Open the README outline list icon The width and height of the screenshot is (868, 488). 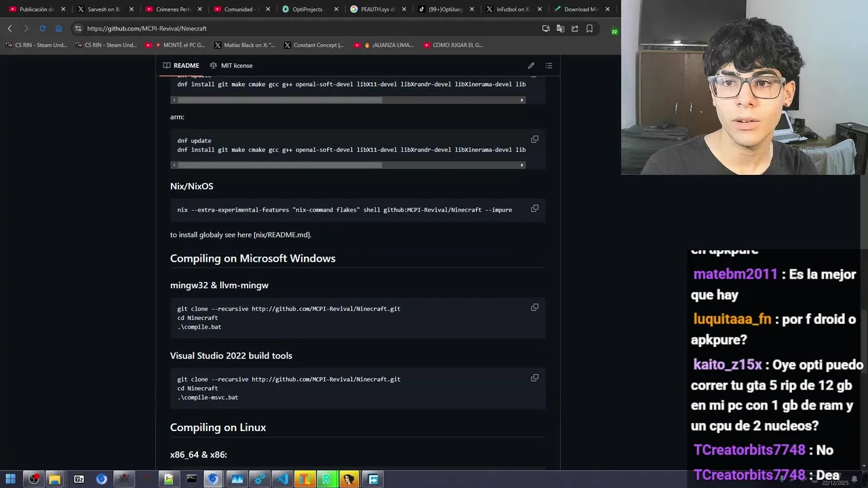point(549,66)
